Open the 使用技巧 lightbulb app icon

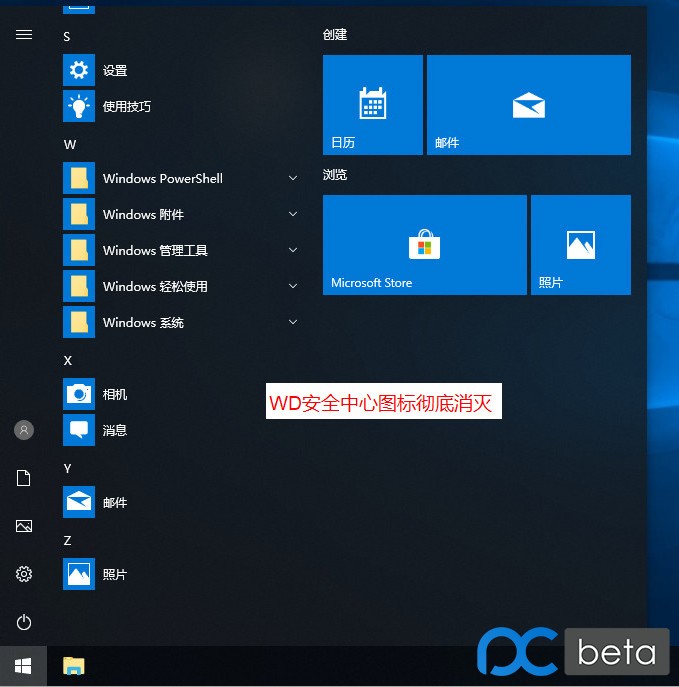pyautogui.click(x=79, y=106)
